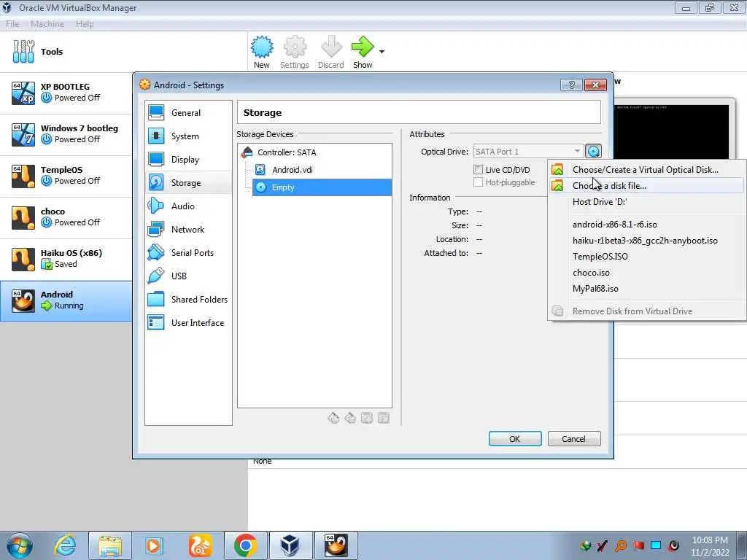The height and width of the screenshot is (560, 747).
Task: Open Windows Explorer folder taskbar icon
Action: coord(110,545)
